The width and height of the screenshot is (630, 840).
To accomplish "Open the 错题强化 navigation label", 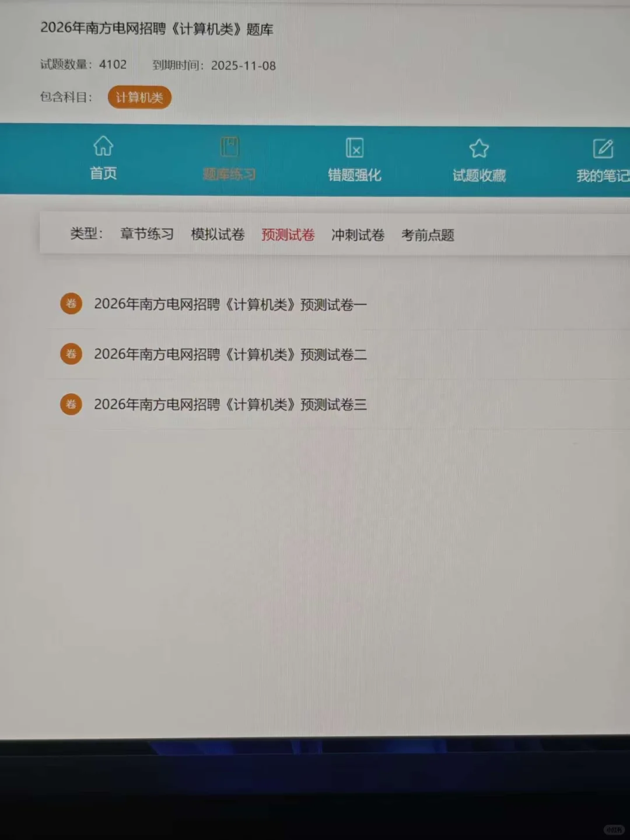I will [x=355, y=175].
